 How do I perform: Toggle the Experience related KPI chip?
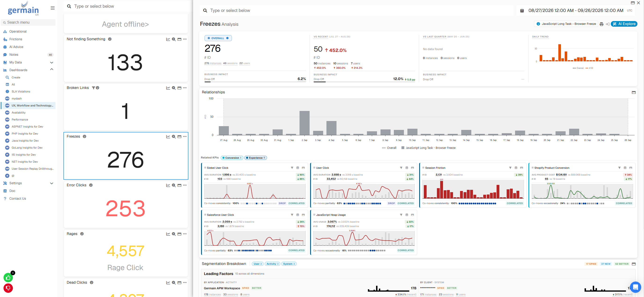point(256,158)
